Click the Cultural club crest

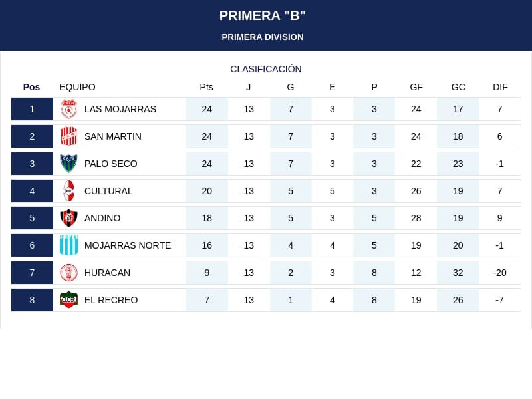tap(69, 191)
